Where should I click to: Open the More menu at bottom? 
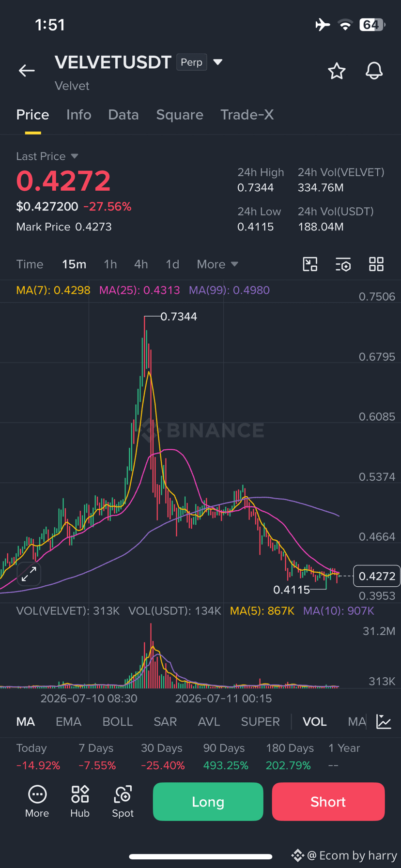click(x=37, y=802)
